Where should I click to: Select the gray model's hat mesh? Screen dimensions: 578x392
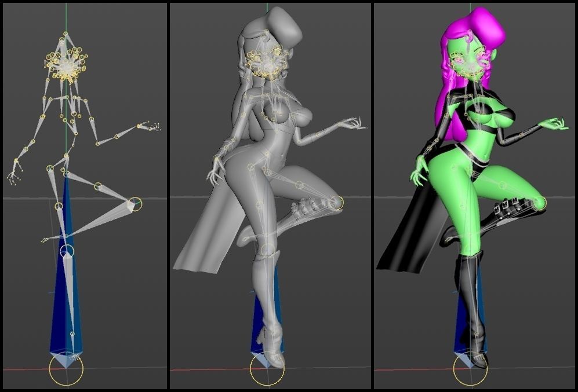(x=285, y=27)
